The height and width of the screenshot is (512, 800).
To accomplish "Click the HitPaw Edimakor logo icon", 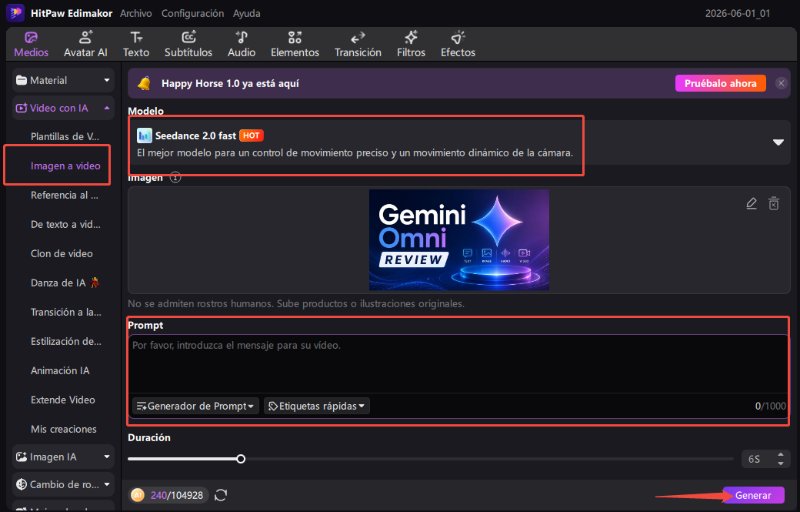I will pos(15,13).
